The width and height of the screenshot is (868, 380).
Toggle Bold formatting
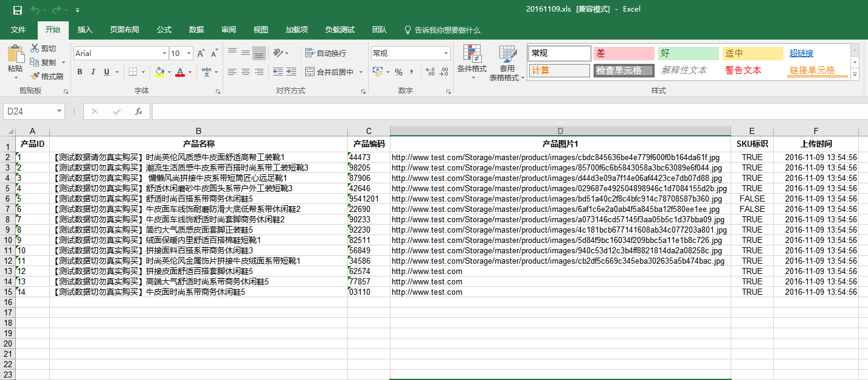click(x=80, y=72)
